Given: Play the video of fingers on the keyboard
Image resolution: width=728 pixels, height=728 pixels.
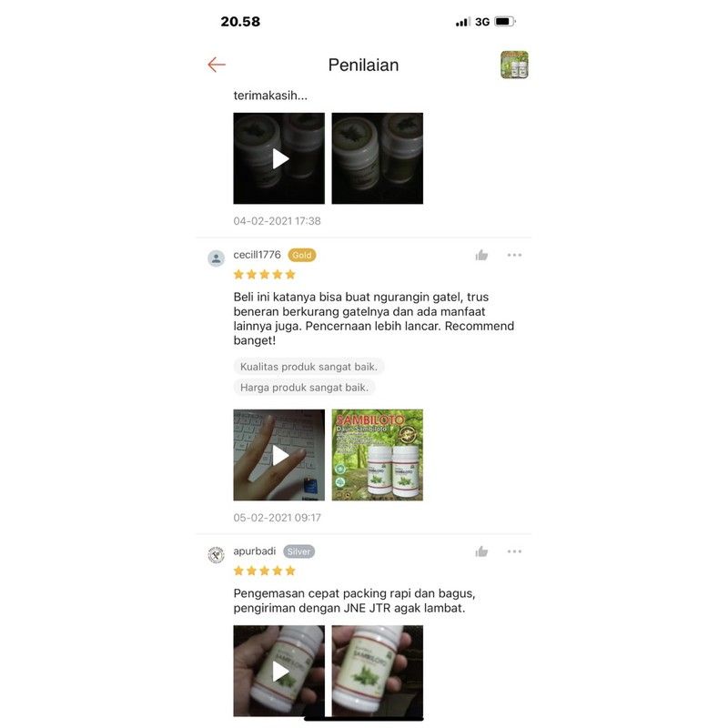Looking at the screenshot, I should [x=279, y=455].
